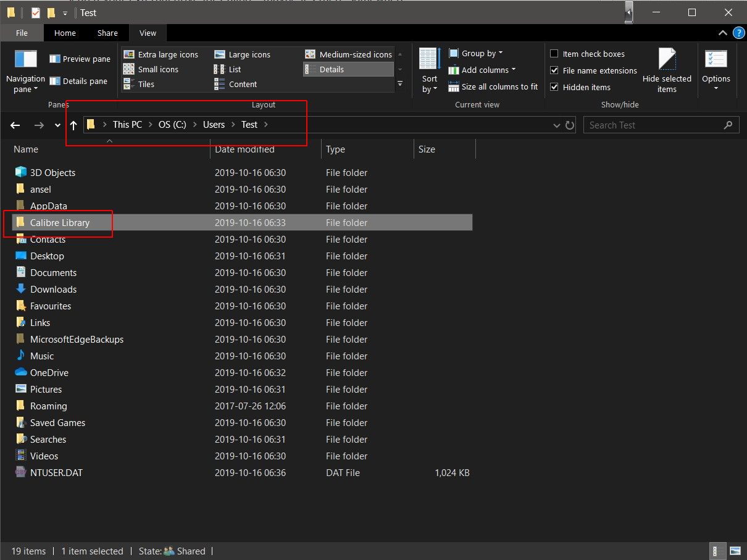The image size is (747, 560).
Task: Select the Calibre Library folder
Action: (x=242, y=222)
